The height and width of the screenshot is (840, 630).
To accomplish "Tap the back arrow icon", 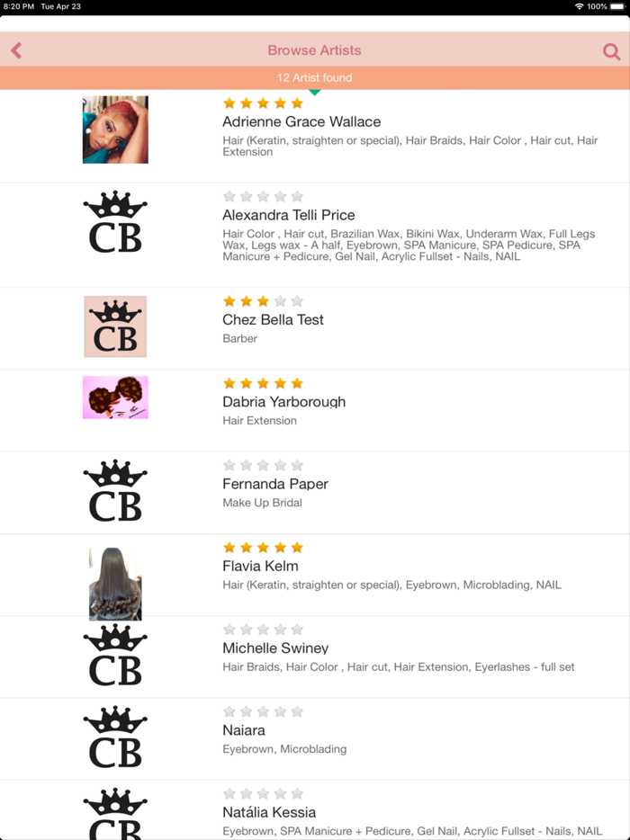I will (x=16, y=51).
